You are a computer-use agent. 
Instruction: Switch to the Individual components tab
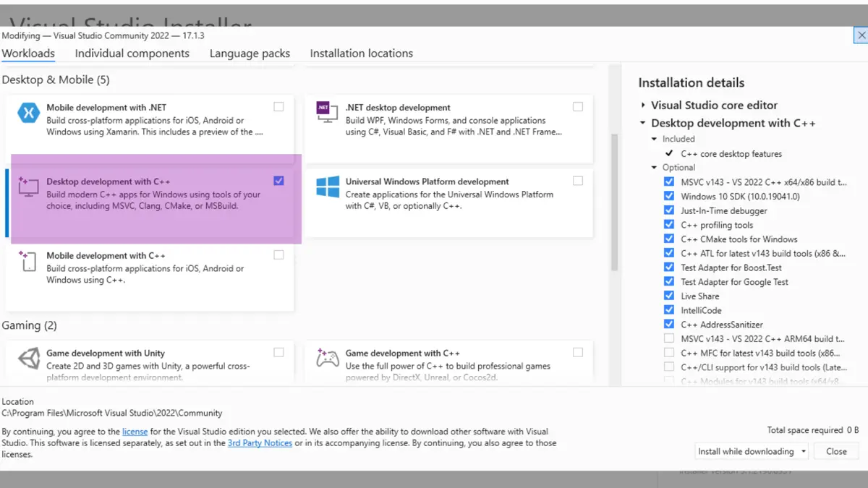click(x=132, y=53)
